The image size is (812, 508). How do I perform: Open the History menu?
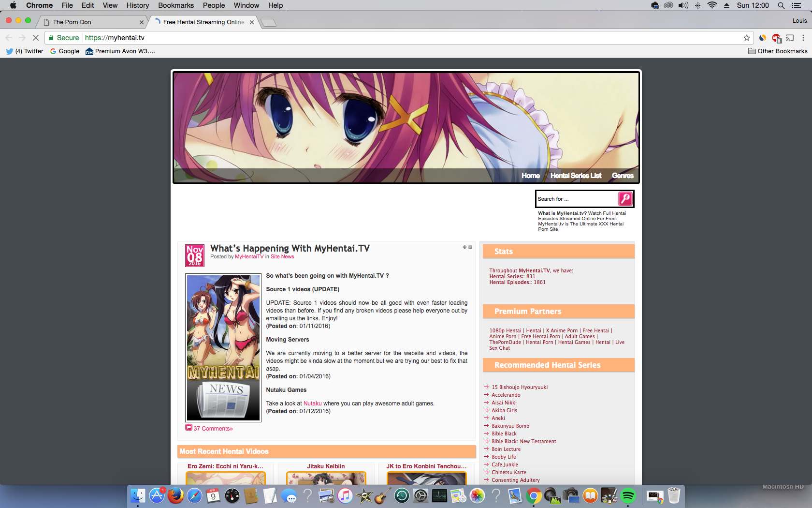138,5
